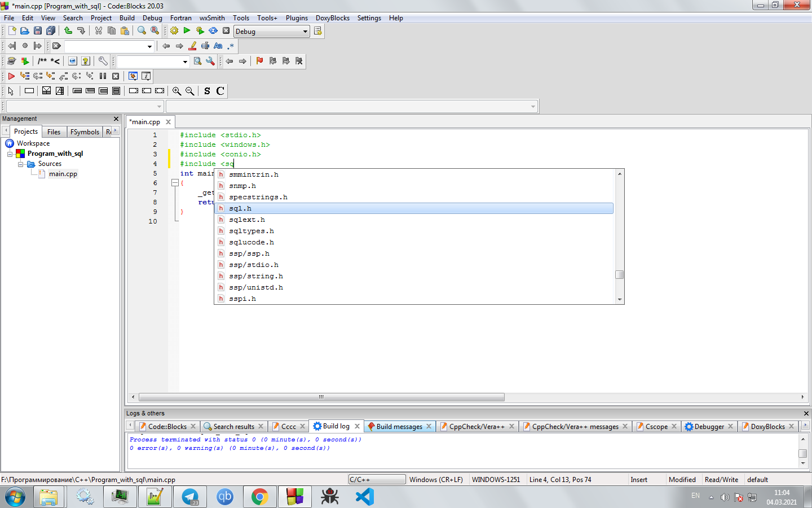
Task: Click the editor horizontal scrollbar thumb
Action: point(321,397)
